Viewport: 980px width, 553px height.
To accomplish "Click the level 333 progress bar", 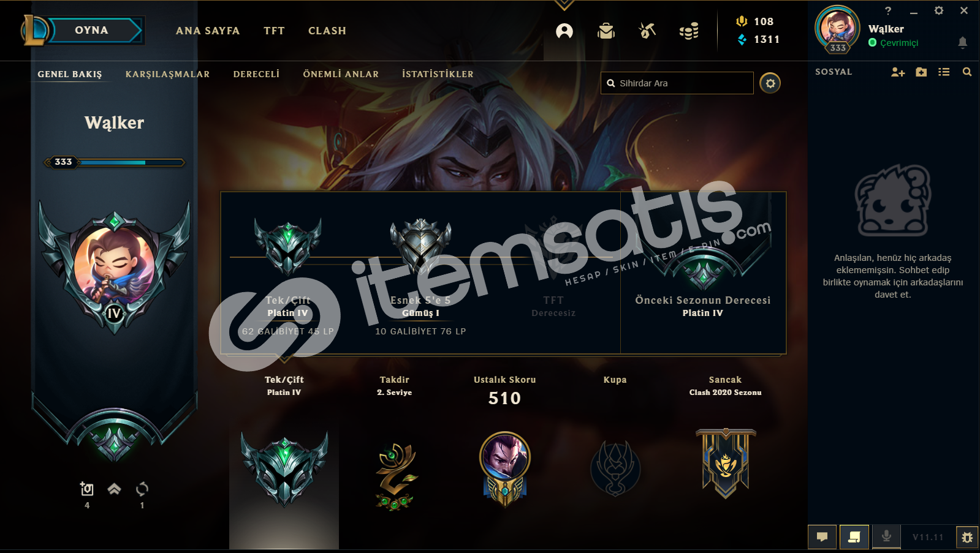I will tap(114, 162).
